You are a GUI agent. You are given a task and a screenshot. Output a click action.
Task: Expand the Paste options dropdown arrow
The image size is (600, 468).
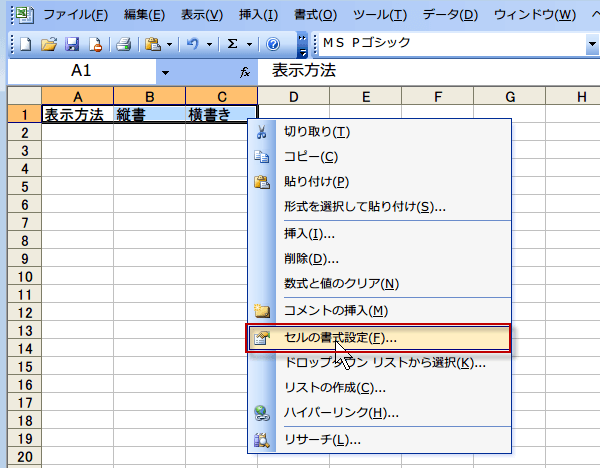pos(170,45)
